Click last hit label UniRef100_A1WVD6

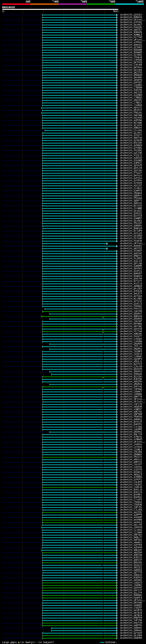(131, 638)
